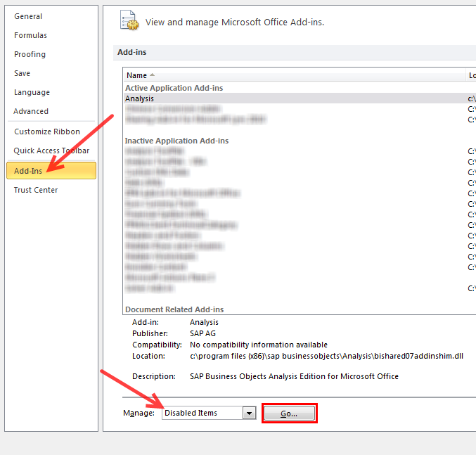Click the Disabled Items combo box

tap(209, 413)
